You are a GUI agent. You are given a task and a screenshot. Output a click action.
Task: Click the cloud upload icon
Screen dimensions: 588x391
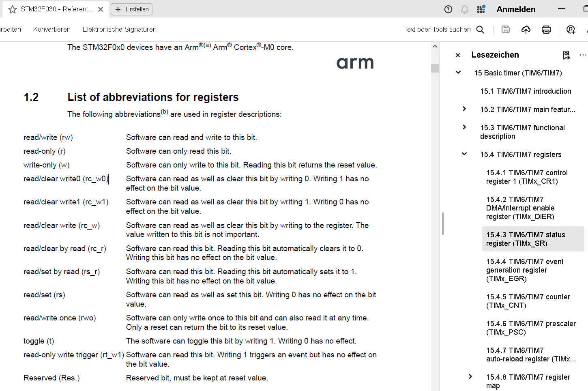pos(526,29)
